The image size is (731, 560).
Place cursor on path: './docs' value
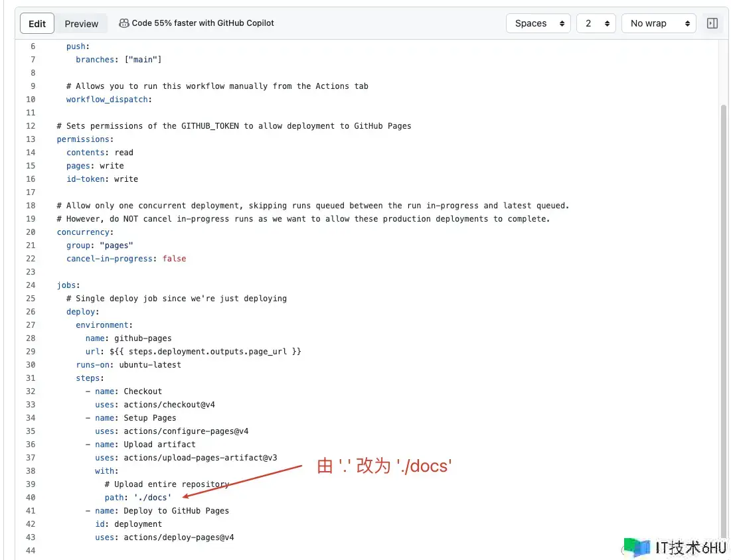coord(152,498)
